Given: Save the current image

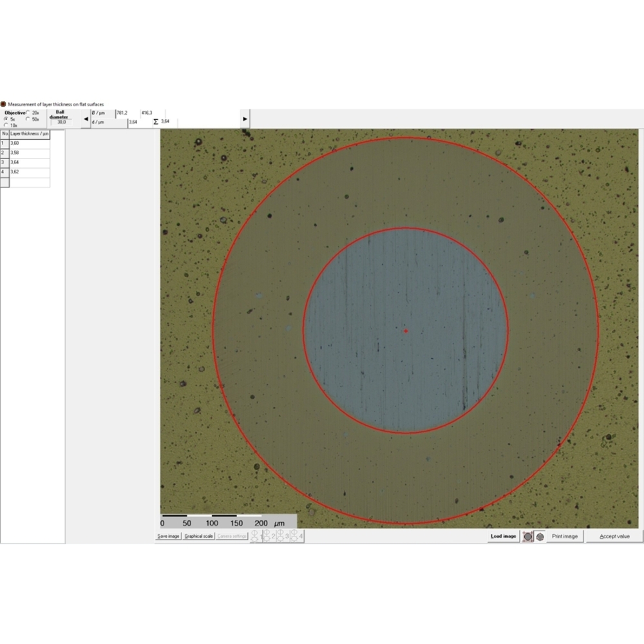Looking at the screenshot, I should tap(167, 536).
